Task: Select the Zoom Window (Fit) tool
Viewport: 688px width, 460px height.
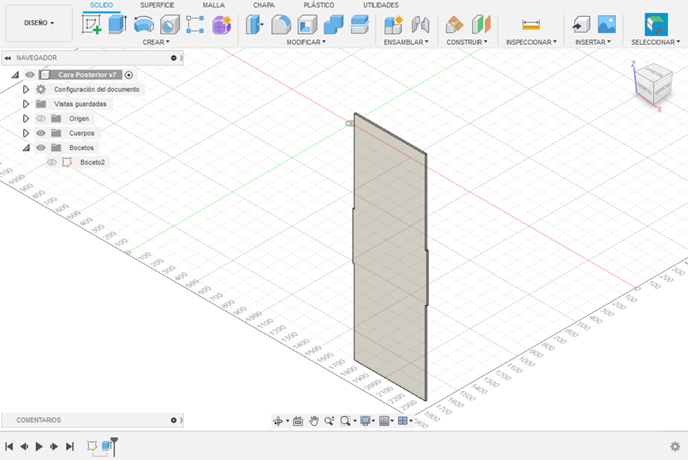Action: [345, 421]
